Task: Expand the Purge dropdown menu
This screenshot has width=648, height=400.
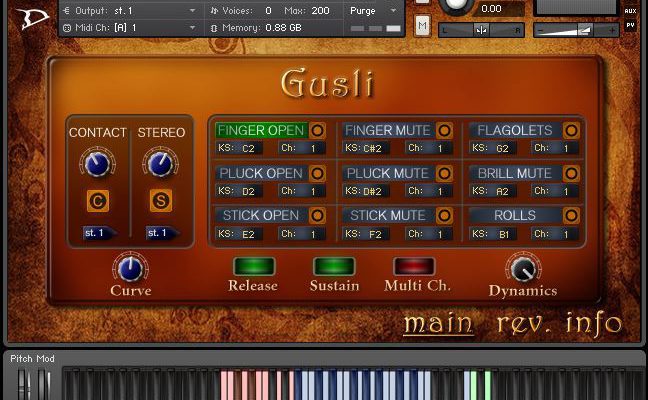Action: tap(374, 10)
